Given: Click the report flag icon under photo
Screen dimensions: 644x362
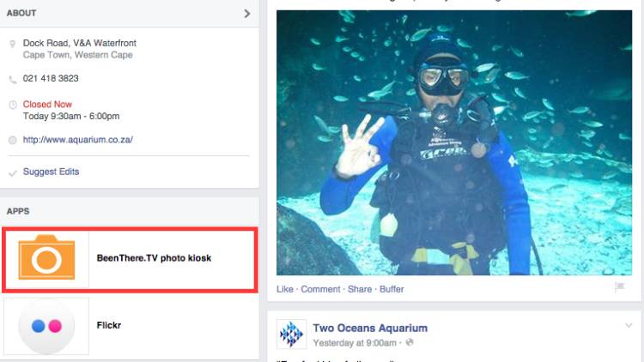Looking at the screenshot, I should [619, 287].
